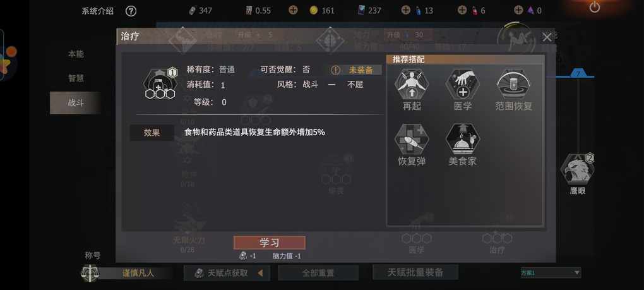Select the 战斗 tab

pos(76,103)
